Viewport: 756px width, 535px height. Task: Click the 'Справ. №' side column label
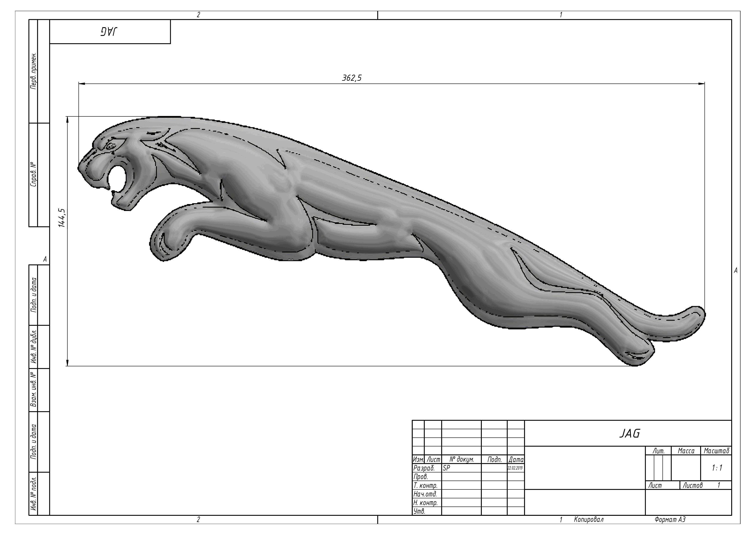(33, 175)
